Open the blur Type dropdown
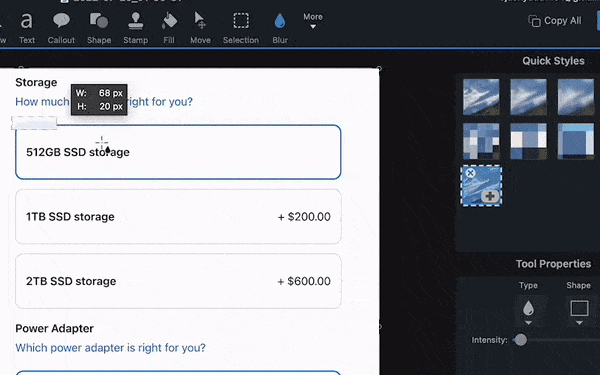Screen dimensions: 600x375 (x=528, y=312)
